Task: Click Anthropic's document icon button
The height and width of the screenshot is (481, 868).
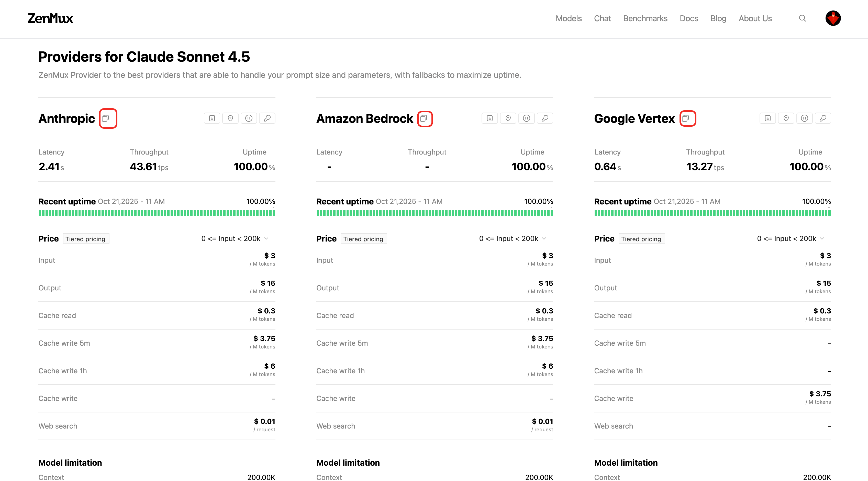Action: [212, 118]
